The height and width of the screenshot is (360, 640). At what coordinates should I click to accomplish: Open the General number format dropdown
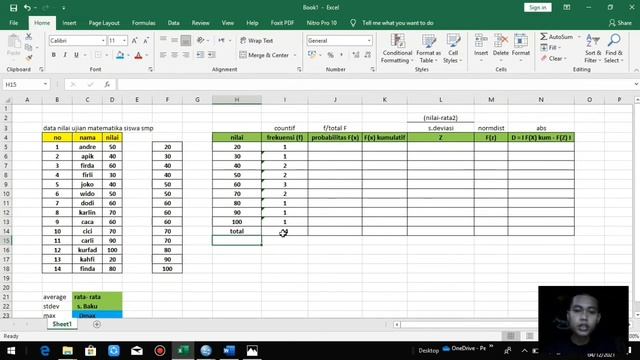pyautogui.click(x=369, y=40)
